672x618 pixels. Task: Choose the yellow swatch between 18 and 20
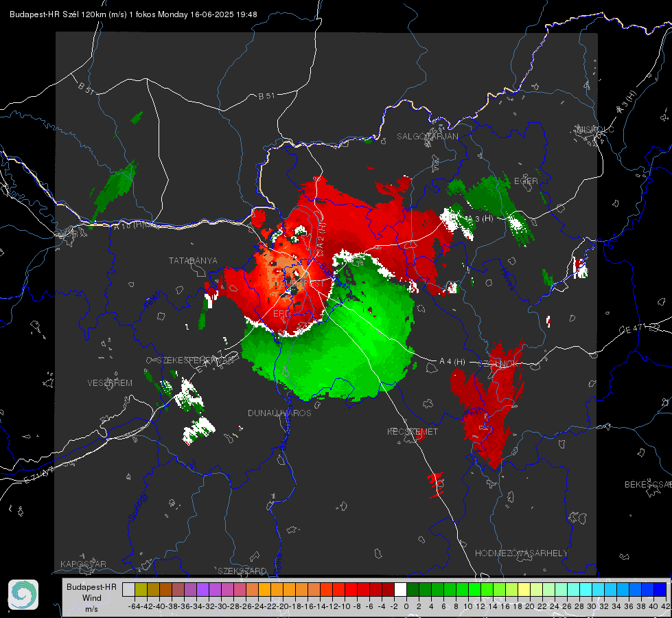tap(524, 589)
